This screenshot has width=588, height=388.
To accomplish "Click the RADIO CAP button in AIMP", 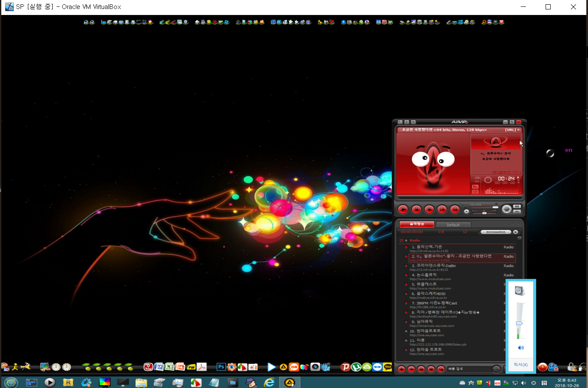I will 514,173.
